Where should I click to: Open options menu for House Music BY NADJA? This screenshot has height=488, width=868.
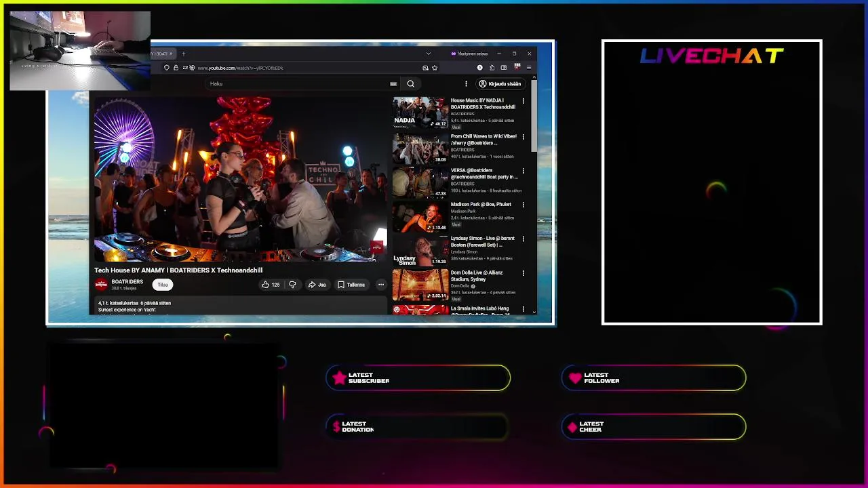point(523,101)
